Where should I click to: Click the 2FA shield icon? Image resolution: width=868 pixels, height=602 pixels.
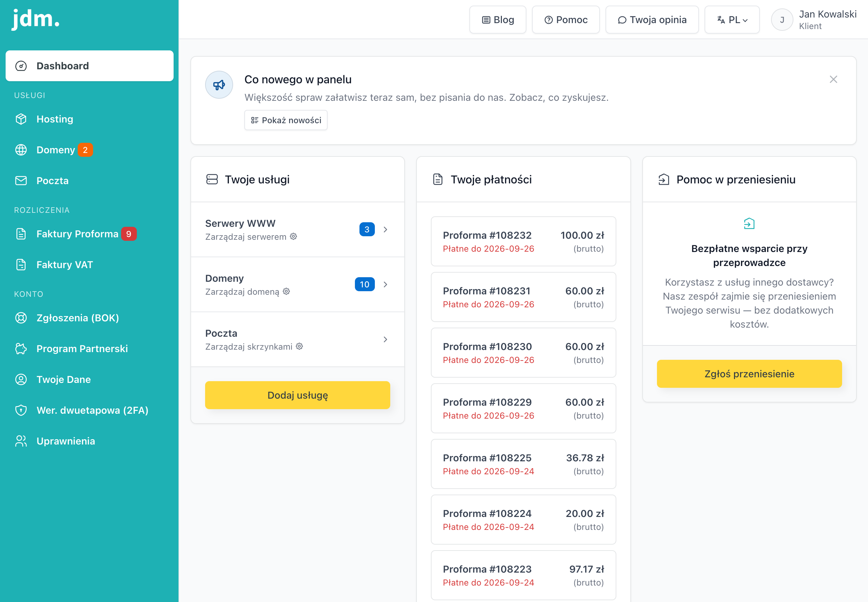click(x=21, y=411)
